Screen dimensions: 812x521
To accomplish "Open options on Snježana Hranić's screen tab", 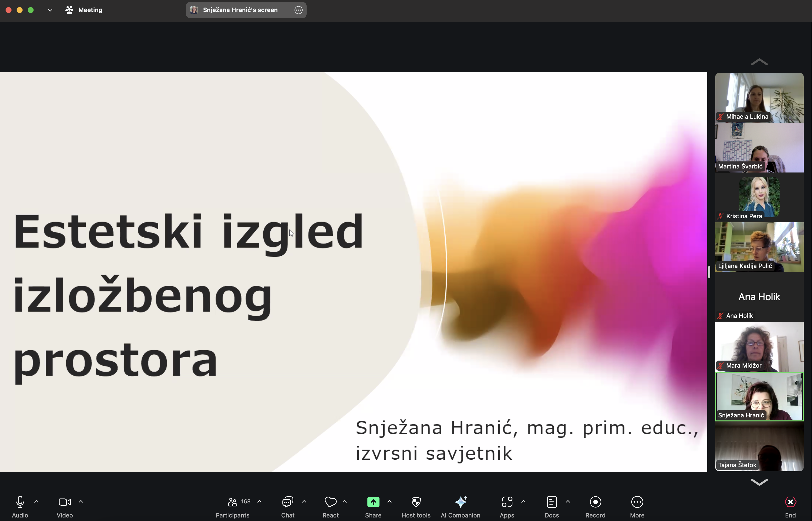I will 298,10.
